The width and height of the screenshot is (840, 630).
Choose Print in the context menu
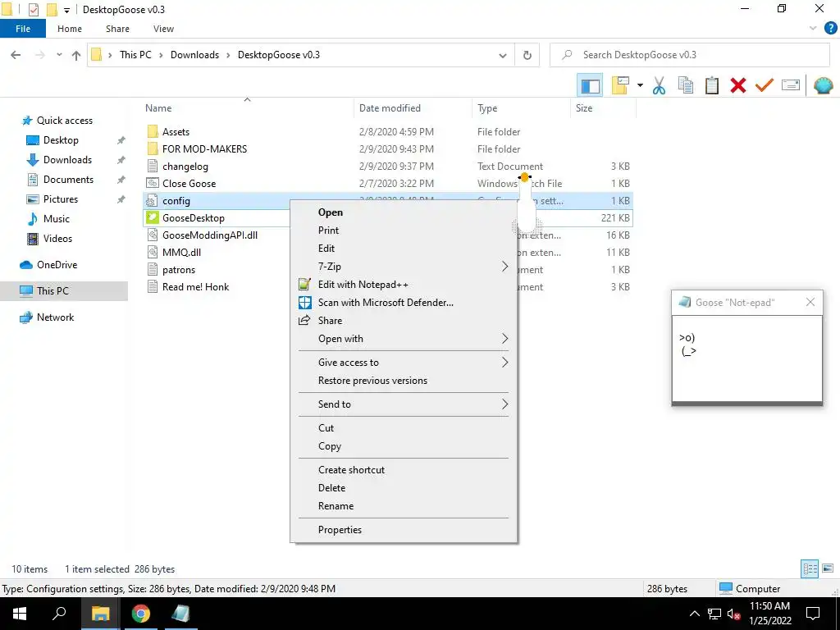pos(404,231)
